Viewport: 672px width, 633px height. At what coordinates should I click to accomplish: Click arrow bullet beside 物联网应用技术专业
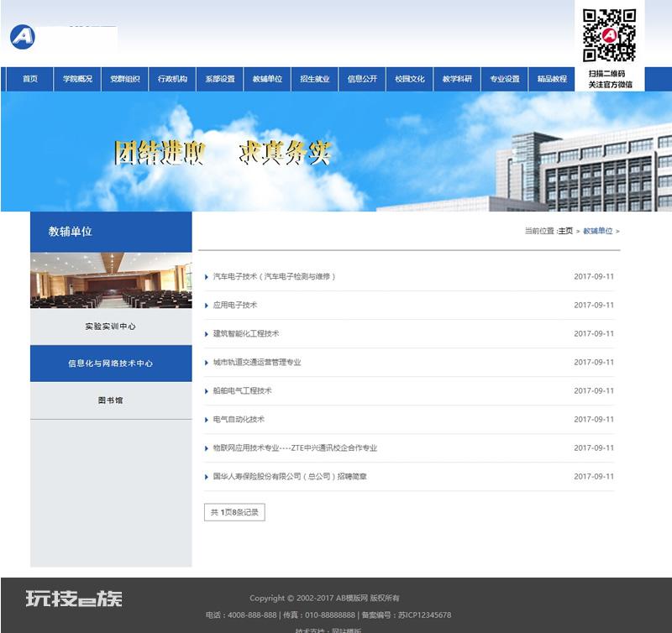click(207, 448)
